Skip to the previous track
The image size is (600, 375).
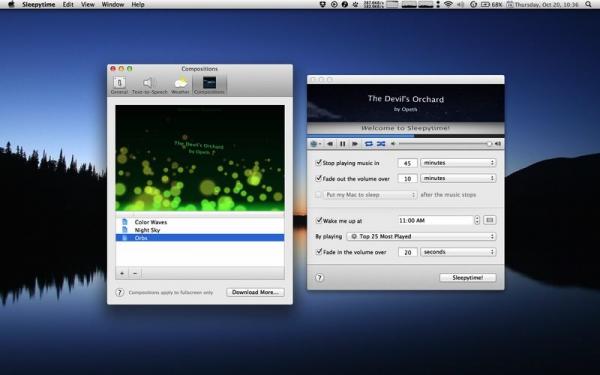point(329,144)
